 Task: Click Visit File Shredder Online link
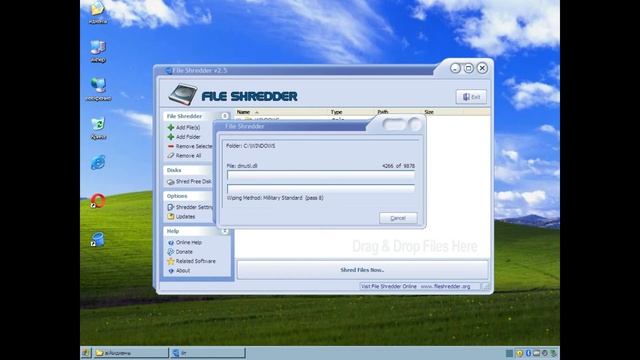(x=389, y=287)
